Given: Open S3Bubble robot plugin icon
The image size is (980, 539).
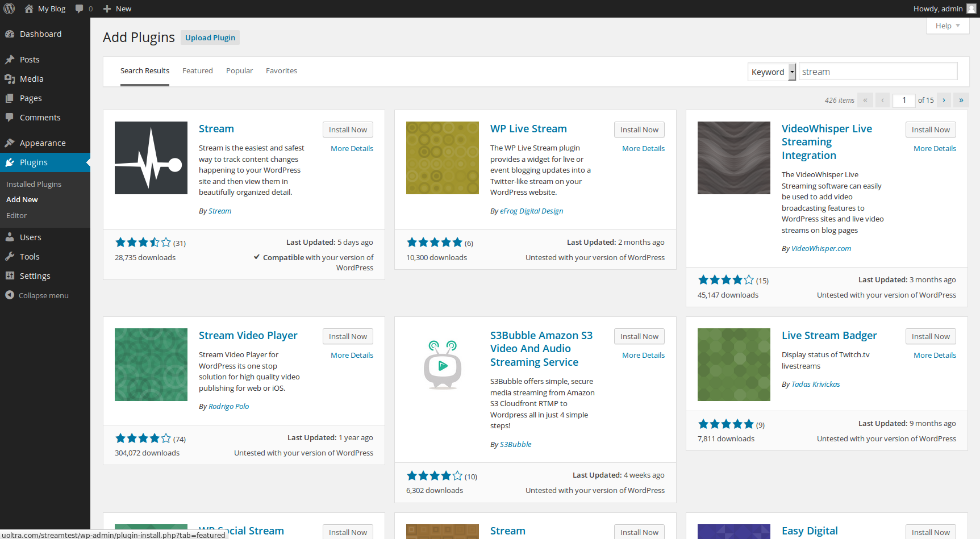Looking at the screenshot, I should click(443, 365).
